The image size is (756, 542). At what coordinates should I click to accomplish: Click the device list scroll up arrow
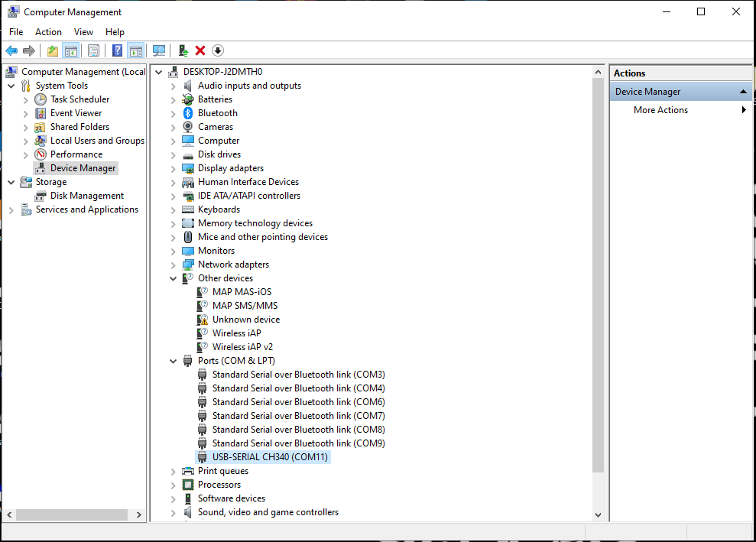pyautogui.click(x=598, y=73)
